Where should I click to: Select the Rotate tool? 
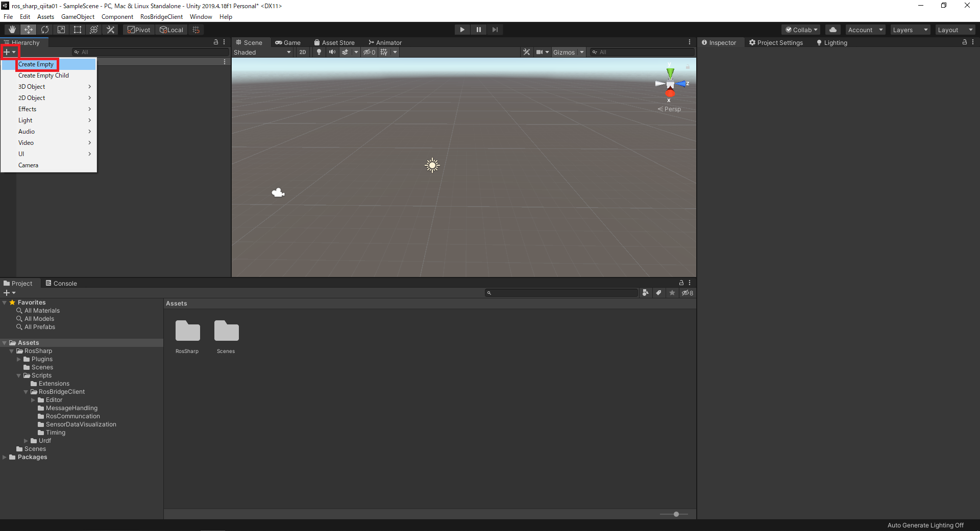point(45,30)
